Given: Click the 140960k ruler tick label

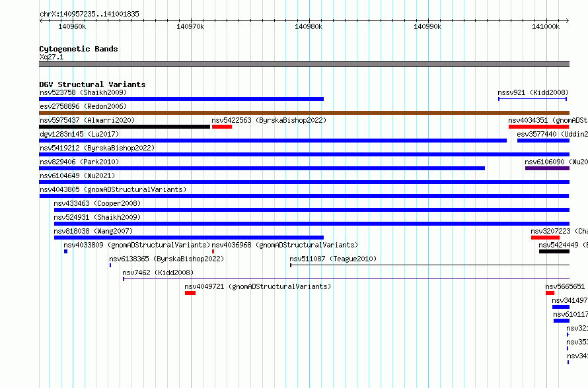Looking at the screenshot, I should point(72,26).
